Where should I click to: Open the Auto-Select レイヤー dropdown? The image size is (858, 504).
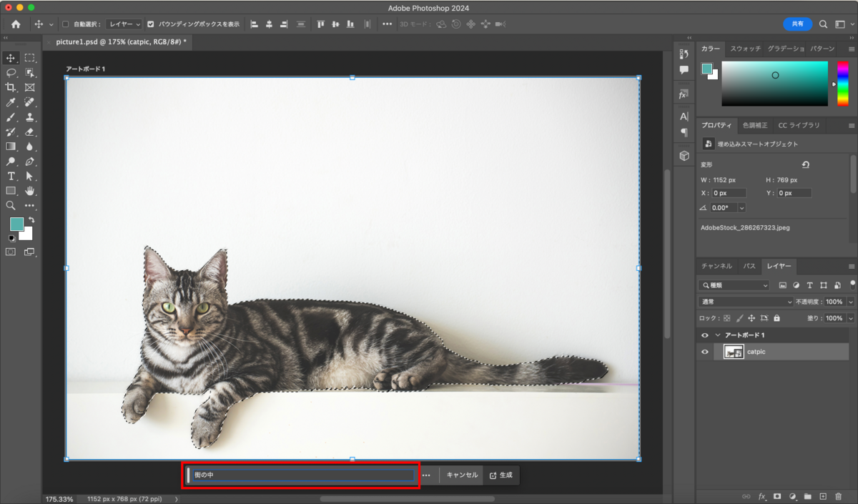(124, 24)
